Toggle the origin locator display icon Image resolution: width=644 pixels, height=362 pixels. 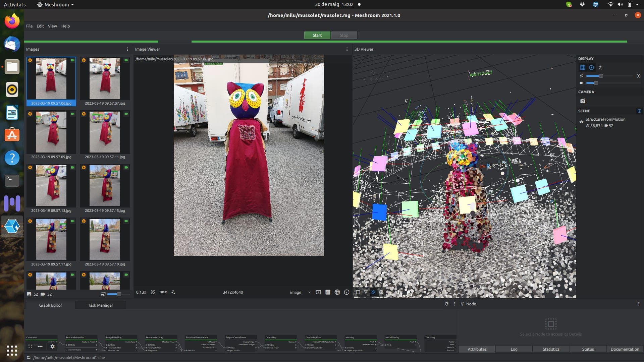point(600,68)
